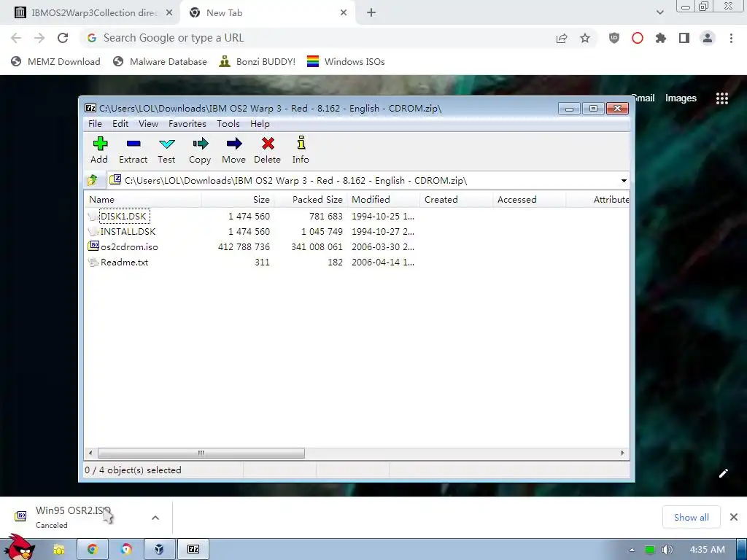This screenshot has height=560, width=747.
Task: Close the downloads bar
Action: 734,517
